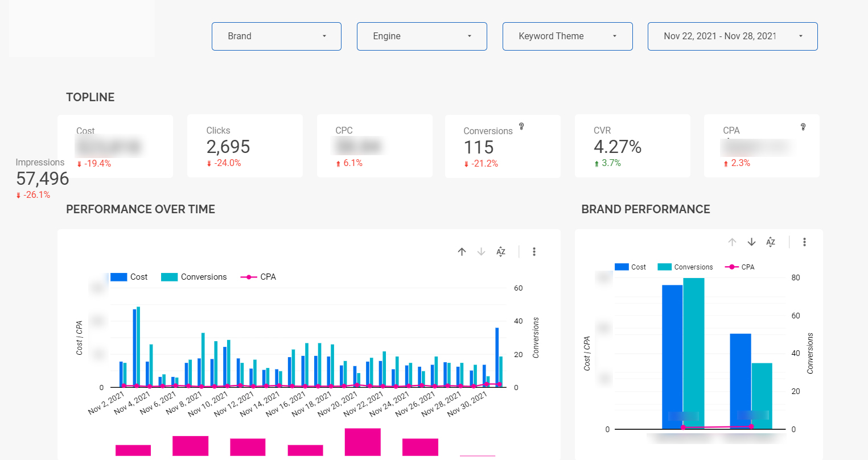Click the tall Nov 3 Conversions bar in time chart
The height and width of the screenshot is (460, 868).
click(x=138, y=347)
